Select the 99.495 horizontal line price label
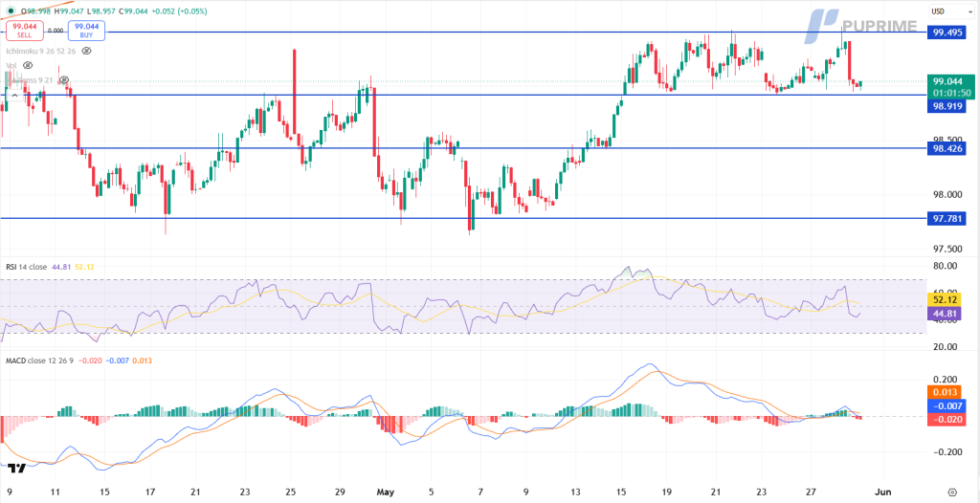This screenshot has width=980, height=503. [947, 33]
